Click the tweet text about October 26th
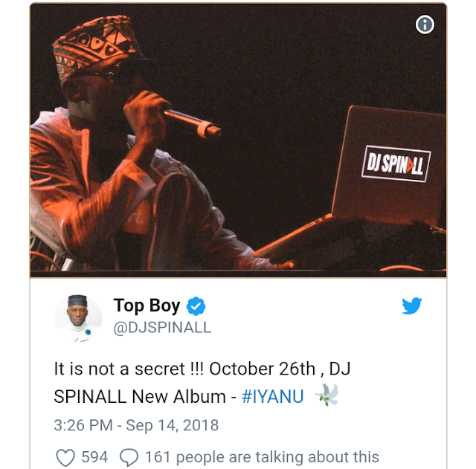The image size is (476, 469). 202,383
